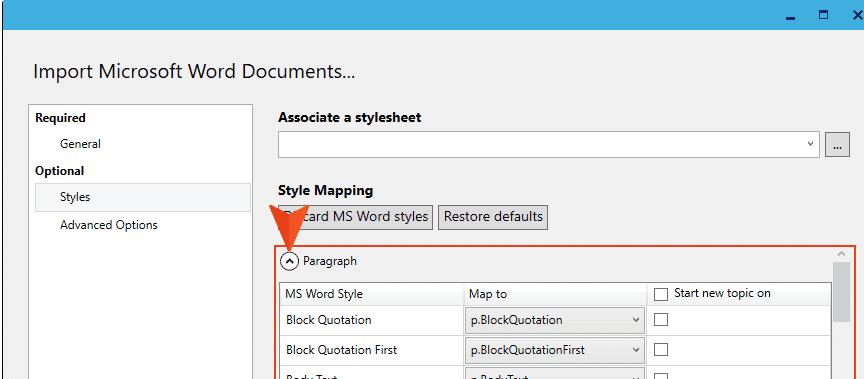The width and height of the screenshot is (864, 379).
Task: Click the Paragraph section label
Action: [x=330, y=261]
